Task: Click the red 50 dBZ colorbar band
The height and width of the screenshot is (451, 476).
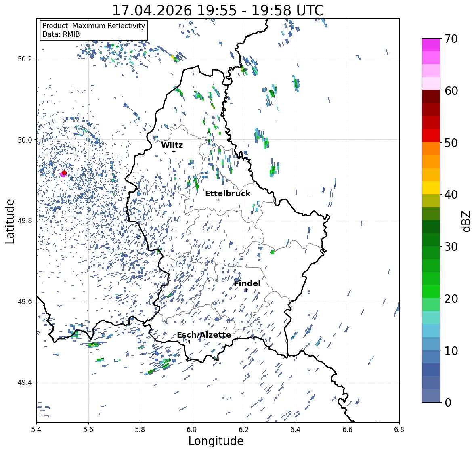Action: click(431, 136)
